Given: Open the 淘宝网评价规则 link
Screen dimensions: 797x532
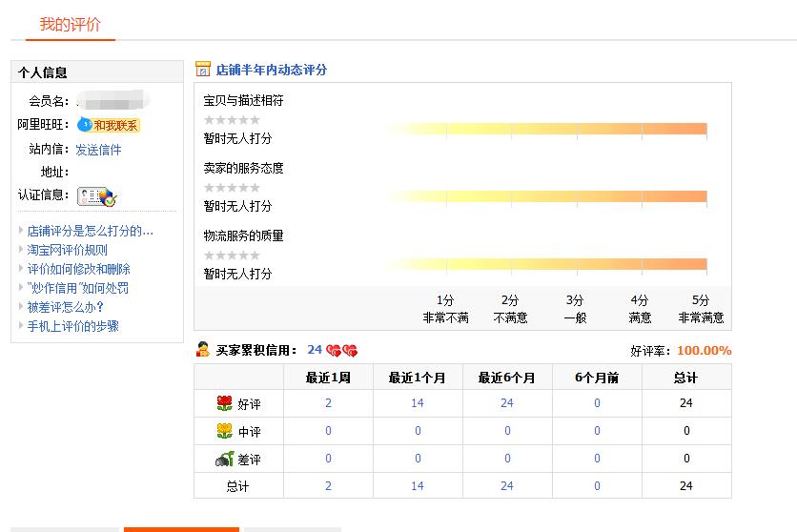Looking at the screenshot, I should (67, 250).
